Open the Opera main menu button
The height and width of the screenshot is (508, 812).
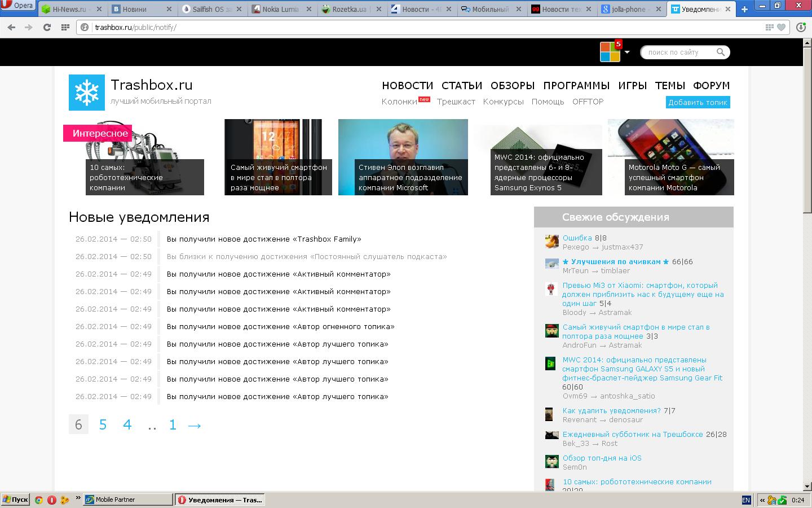(x=18, y=5)
